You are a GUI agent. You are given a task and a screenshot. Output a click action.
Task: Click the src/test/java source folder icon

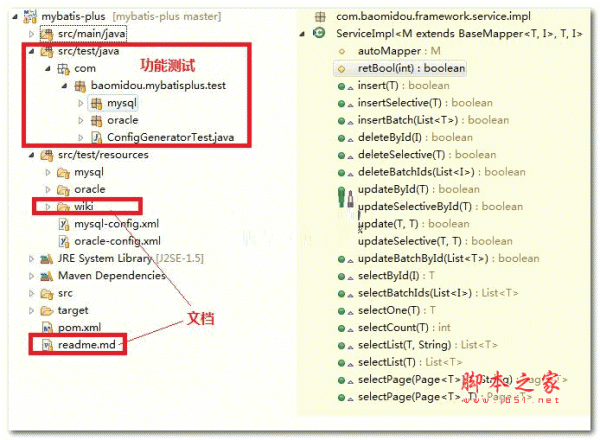point(47,51)
